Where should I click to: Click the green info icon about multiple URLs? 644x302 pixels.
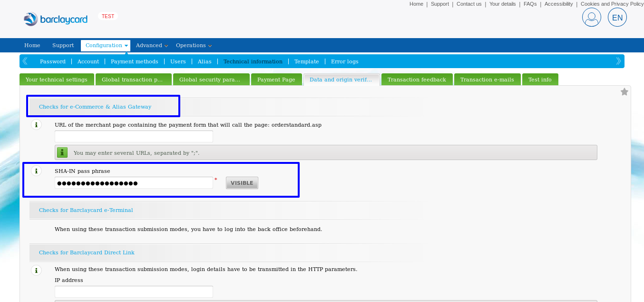[62, 152]
